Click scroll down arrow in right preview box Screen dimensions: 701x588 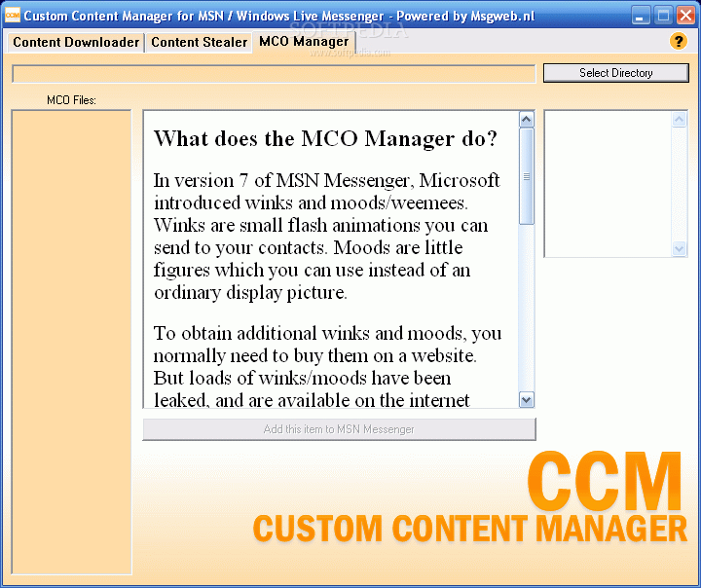click(679, 248)
